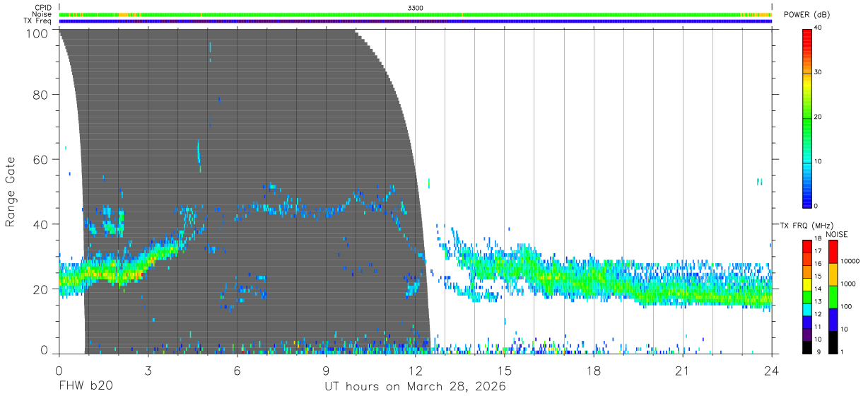The height and width of the screenshot is (401, 868).
Task: Click the blue TX frequency strip above plot
Action: tap(416, 21)
